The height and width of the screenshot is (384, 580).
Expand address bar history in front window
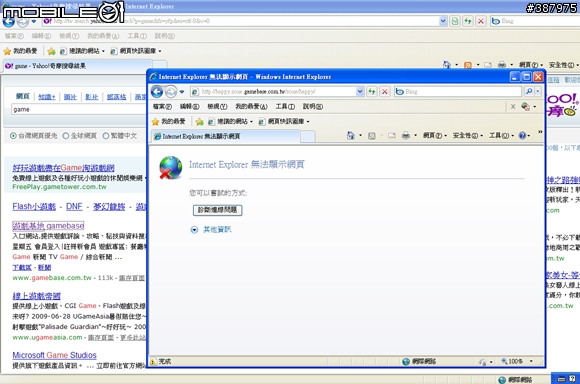pyautogui.click(x=360, y=91)
